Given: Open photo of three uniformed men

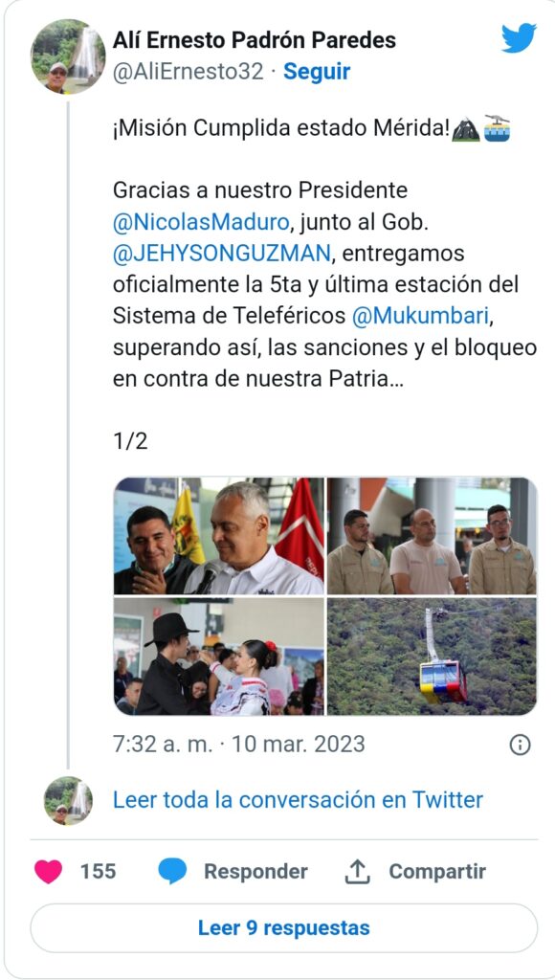Looking at the screenshot, I should (x=432, y=536).
